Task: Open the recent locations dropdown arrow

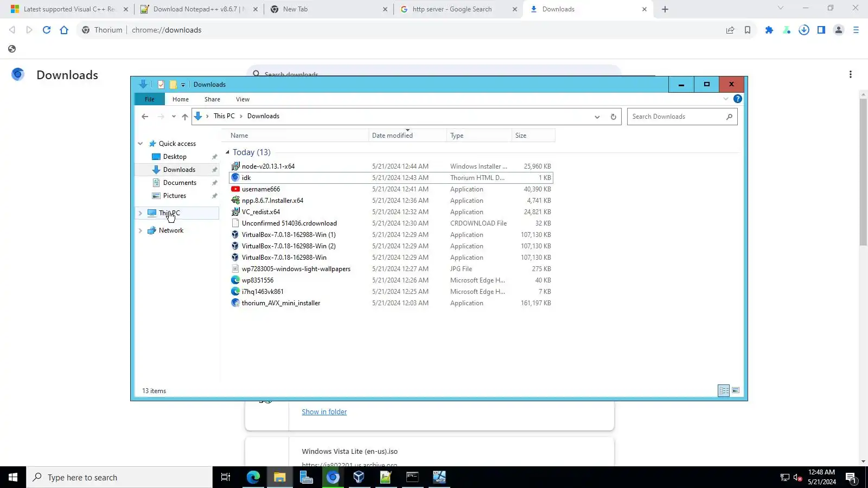Action: [x=174, y=117]
